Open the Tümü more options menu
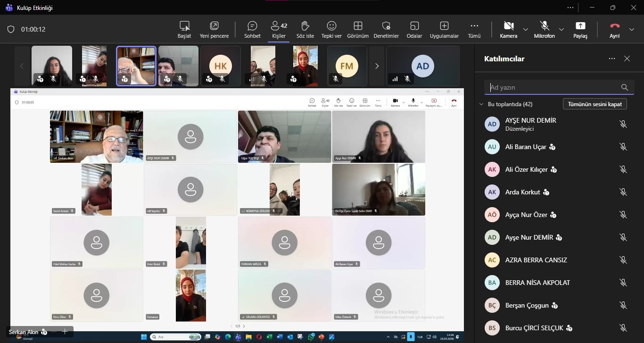 [x=474, y=29]
